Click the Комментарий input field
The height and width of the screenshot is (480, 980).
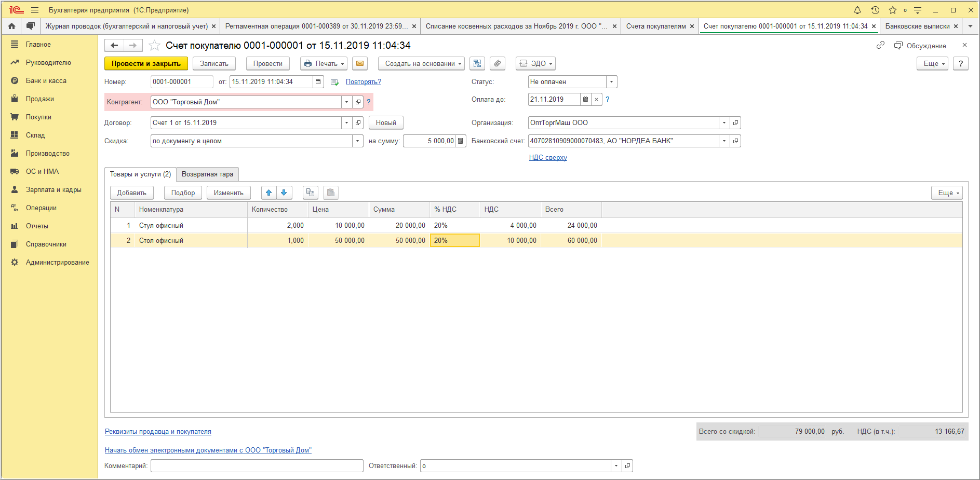[257, 466]
